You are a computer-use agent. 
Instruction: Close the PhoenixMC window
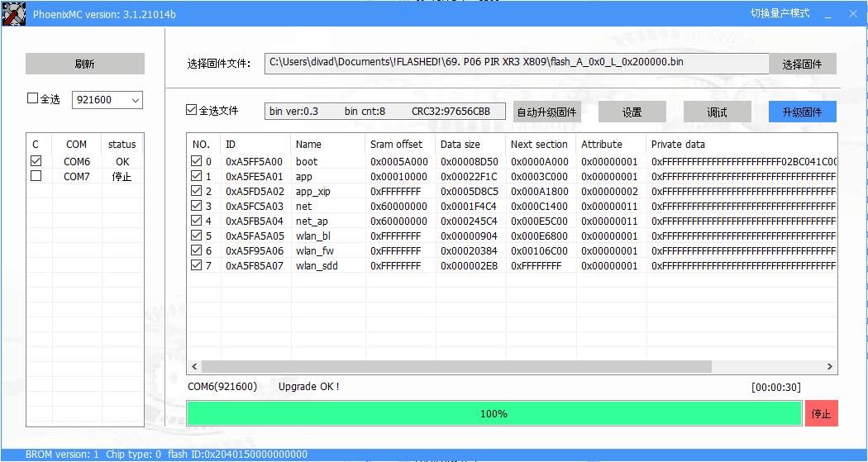pyautogui.click(x=853, y=14)
